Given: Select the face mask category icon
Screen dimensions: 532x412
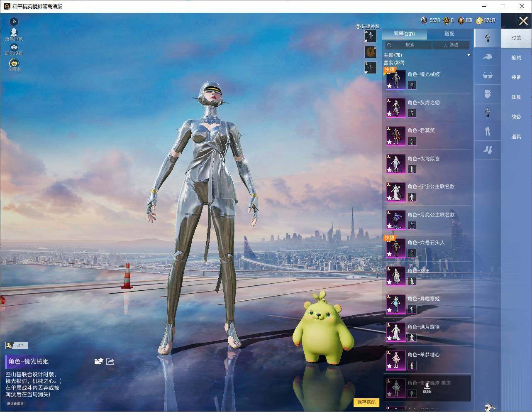Looking at the screenshot, I should (488, 94).
